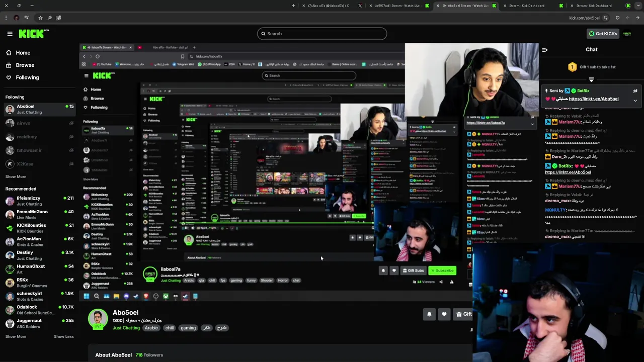Open a new browser tab with plus

[293, 6]
